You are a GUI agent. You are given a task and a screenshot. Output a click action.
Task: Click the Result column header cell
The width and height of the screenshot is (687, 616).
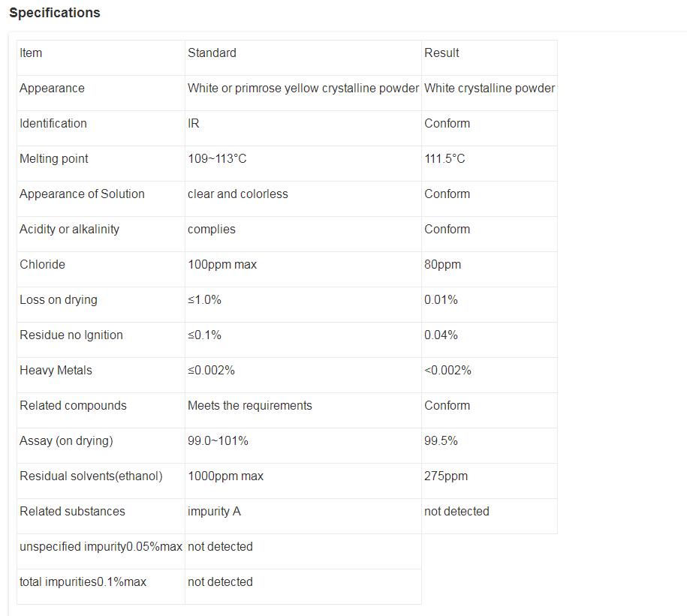(441, 53)
